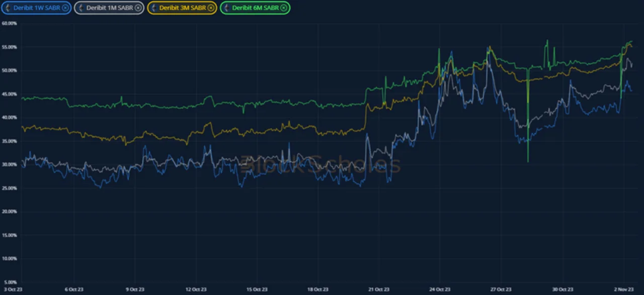Click the Ethereum icon in the 1M SABR chip

coord(80,8)
